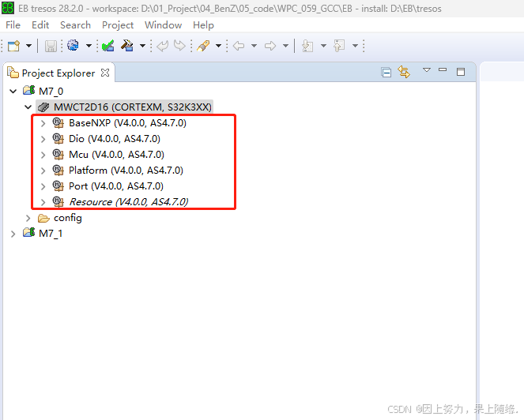524x420 pixels.
Task: Open the New wizard dropdown arrow
Action: coord(28,46)
